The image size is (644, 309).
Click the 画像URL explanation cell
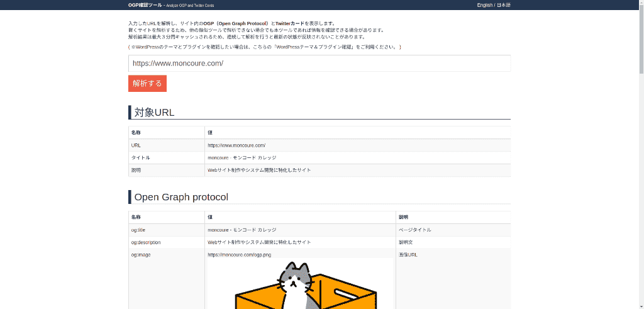(408, 255)
